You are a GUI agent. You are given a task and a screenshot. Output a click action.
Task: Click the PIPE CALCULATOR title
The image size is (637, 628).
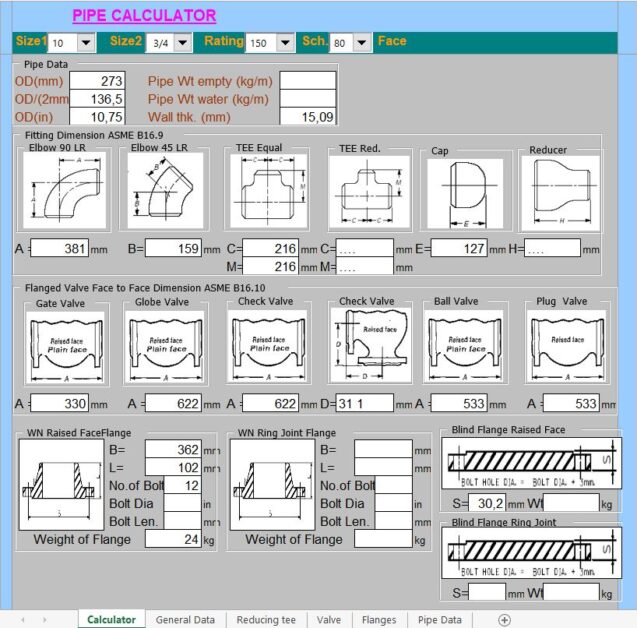[x=144, y=15]
